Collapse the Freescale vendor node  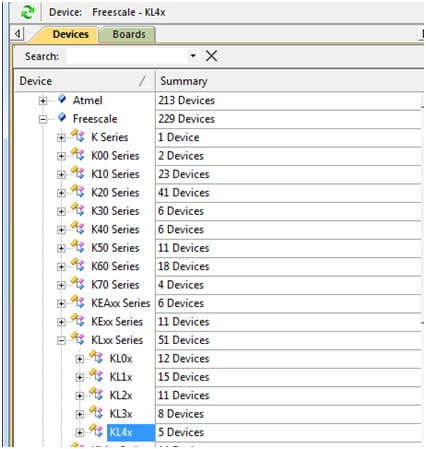(43, 119)
